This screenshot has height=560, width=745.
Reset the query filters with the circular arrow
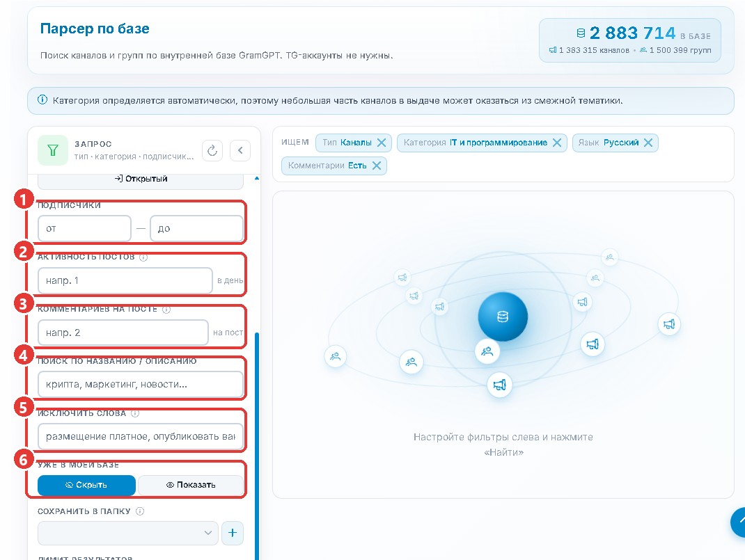coord(212,150)
